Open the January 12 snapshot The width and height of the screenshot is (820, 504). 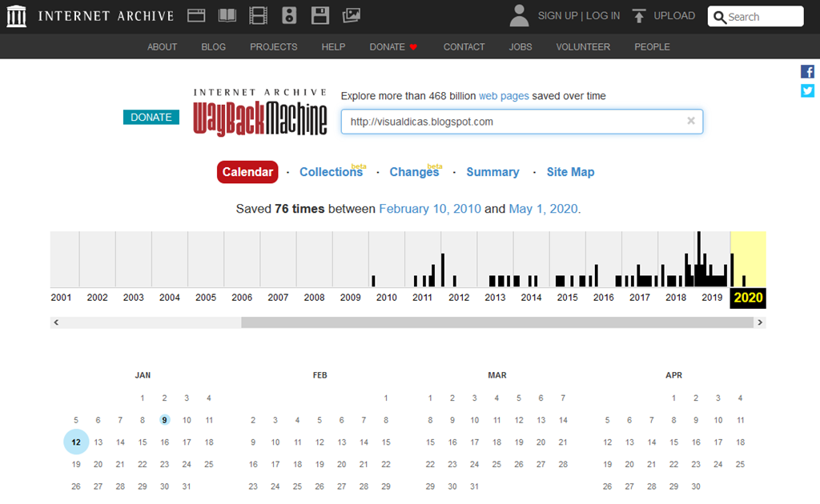(x=76, y=442)
